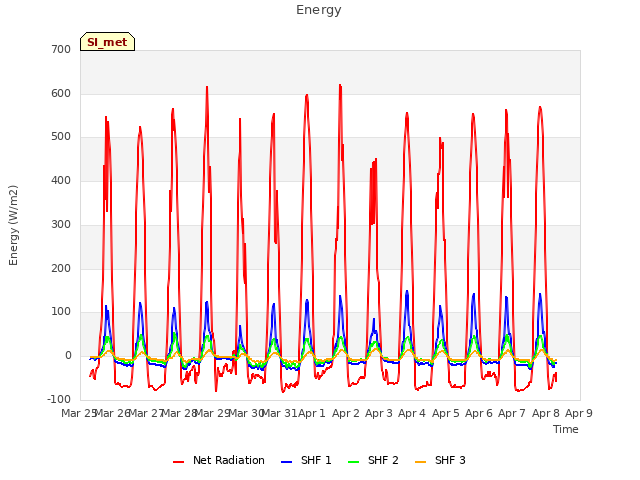Click the Energy chart title

pos(319,10)
